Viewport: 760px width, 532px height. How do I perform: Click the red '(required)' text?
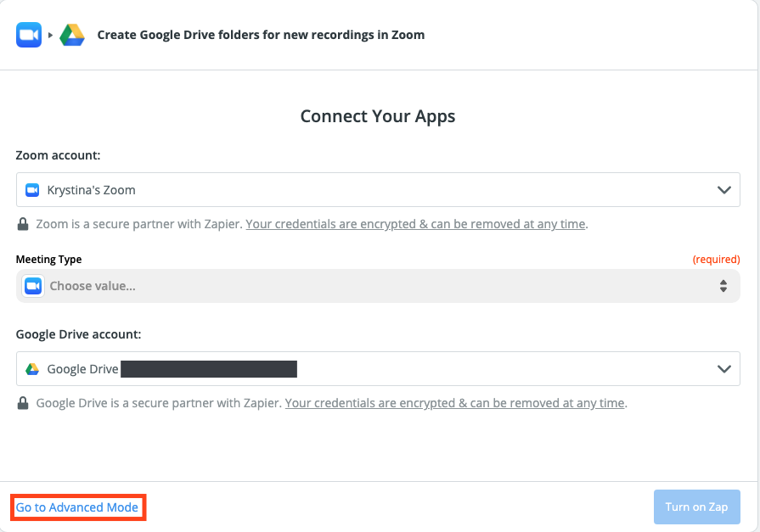click(717, 260)
